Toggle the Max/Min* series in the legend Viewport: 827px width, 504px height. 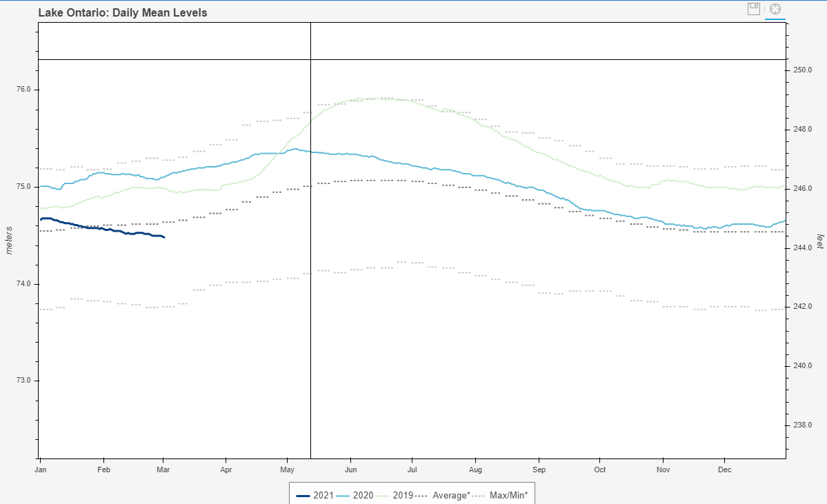pyautogui.click(x=500, y=496)
